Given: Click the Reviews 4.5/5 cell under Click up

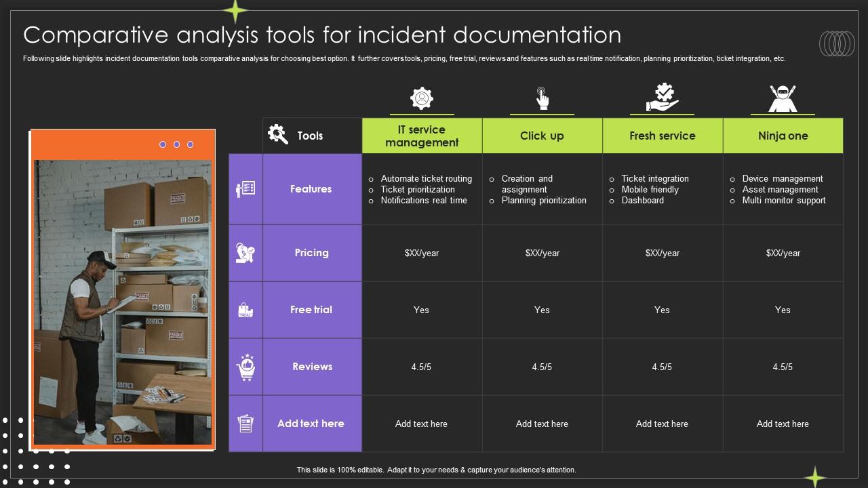Looking at the screenshot, I should tap(542, 367).
